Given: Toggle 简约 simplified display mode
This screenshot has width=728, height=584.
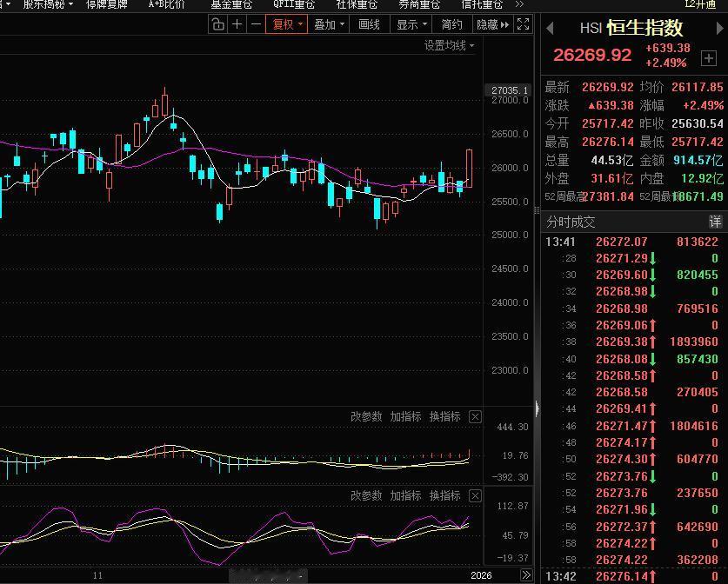Looking at the screenshot, I should click(x=451, y=24).
